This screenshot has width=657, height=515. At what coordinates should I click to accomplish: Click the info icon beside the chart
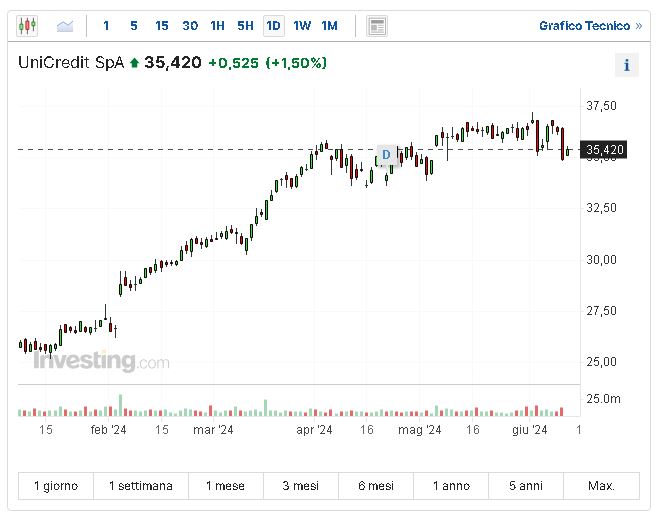[626, 65]
